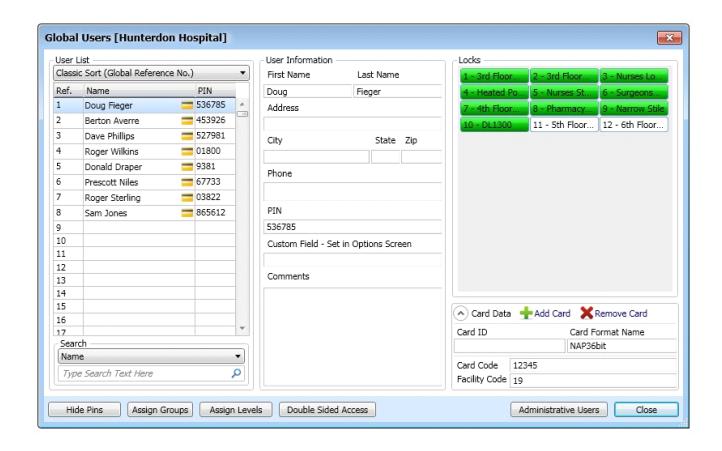The height and width of the screenshot is (451, 722).
Task: Toggle lock 6 - Surgeons
Action: click(634, 92)
